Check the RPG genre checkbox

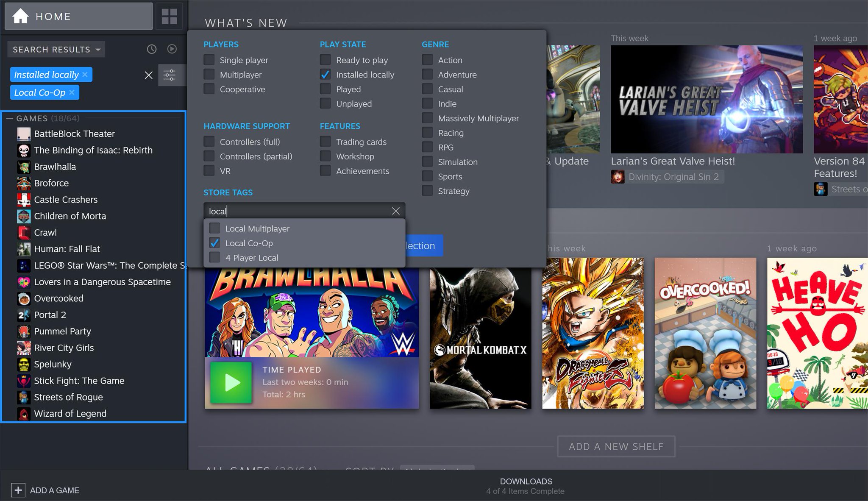(x=427, y=147)
